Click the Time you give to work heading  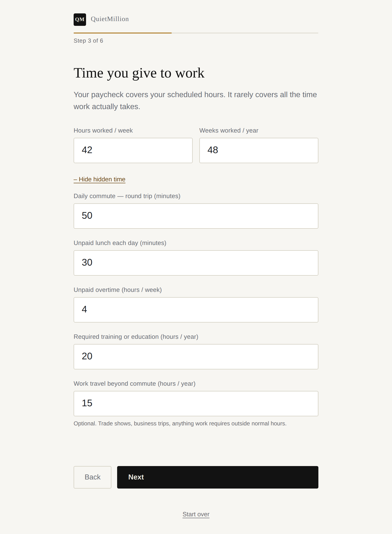tap(139, 73)
